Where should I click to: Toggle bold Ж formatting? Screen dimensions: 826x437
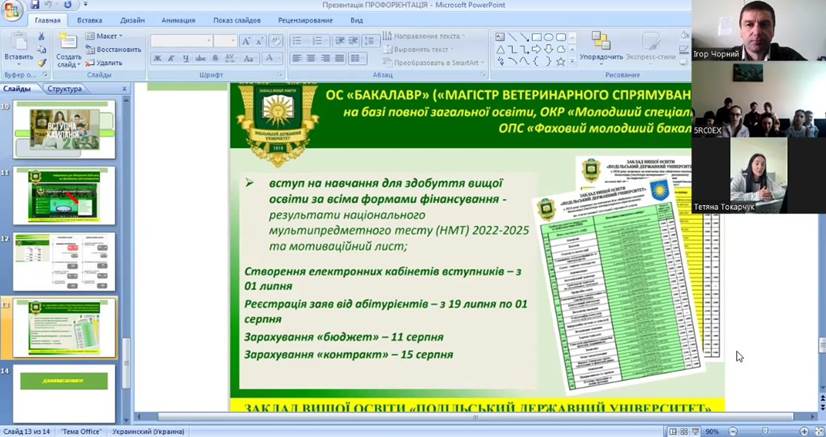coord(157,59)
